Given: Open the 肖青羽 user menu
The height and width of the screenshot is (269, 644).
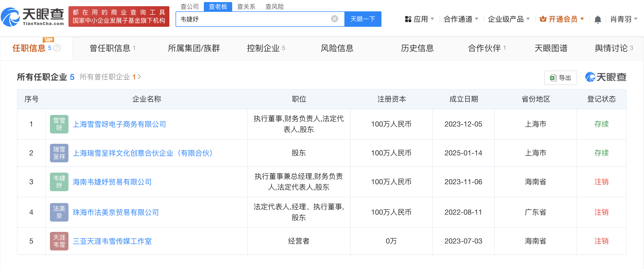Looking at the screenshot, I should click(624, 19).
